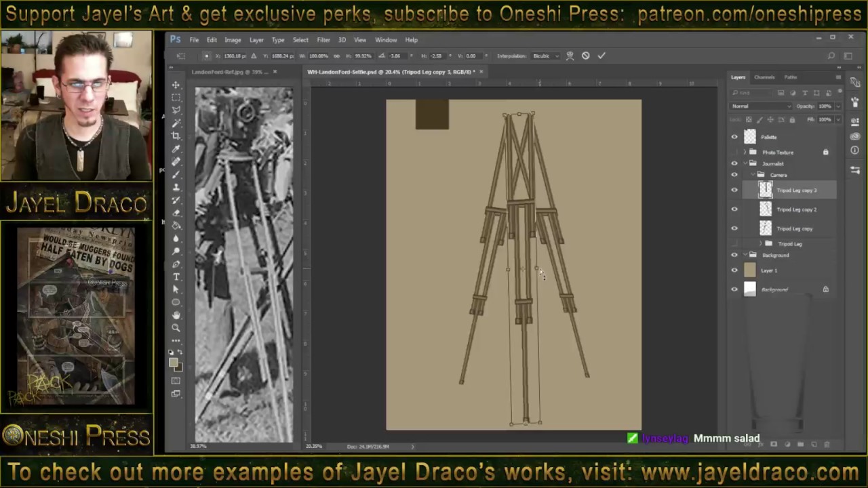Open the Layer menu
868x488 pixels.
256,40
